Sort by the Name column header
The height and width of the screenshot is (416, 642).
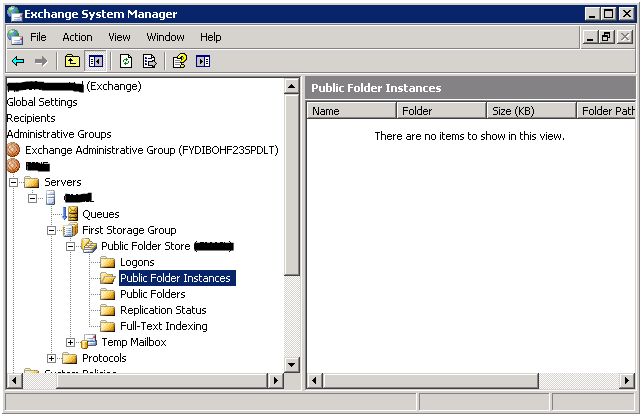click(351, 111)
